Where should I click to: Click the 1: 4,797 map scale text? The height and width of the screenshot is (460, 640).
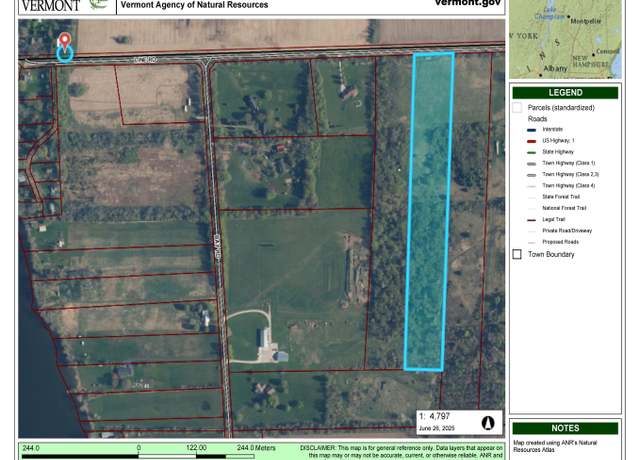435,416
